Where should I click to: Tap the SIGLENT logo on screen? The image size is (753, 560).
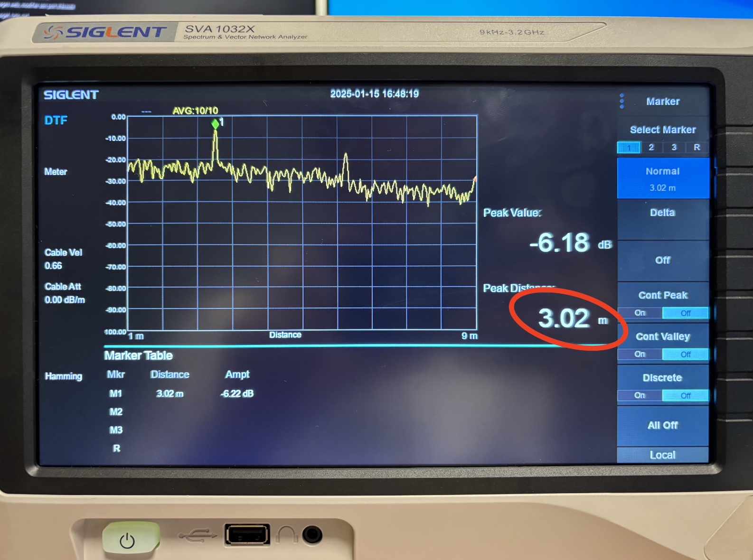tap(71, 95)
